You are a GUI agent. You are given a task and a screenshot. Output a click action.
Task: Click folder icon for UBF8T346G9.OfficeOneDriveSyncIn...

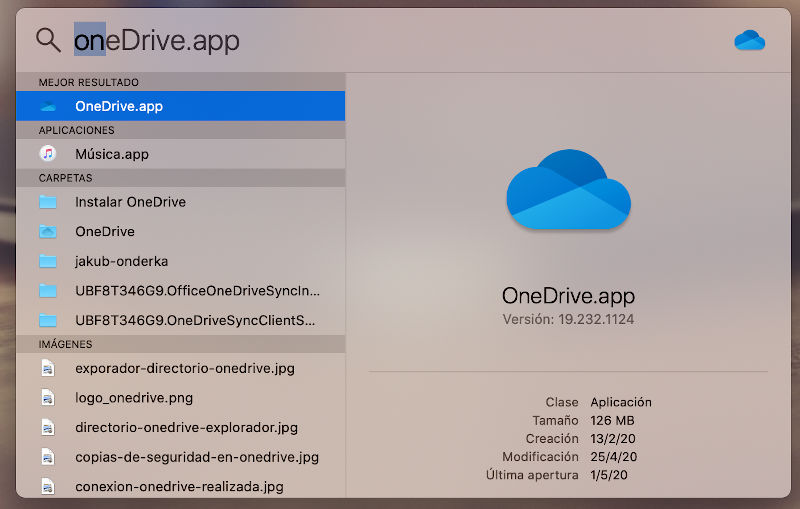(48, 291)
